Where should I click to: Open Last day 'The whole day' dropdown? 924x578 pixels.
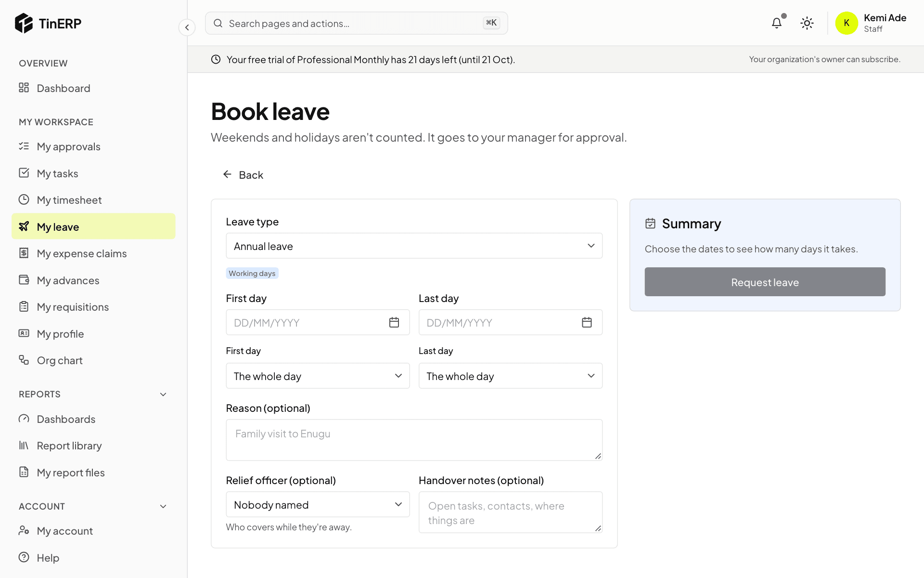(x=511, y=376)
